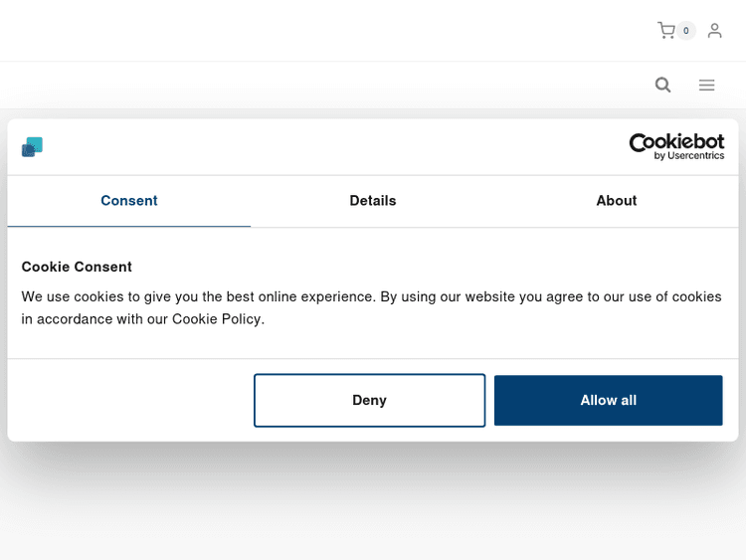This screenshot has width=746, height=560.
Task: Open the hamburger menu icon
Action: pos(706,85)
